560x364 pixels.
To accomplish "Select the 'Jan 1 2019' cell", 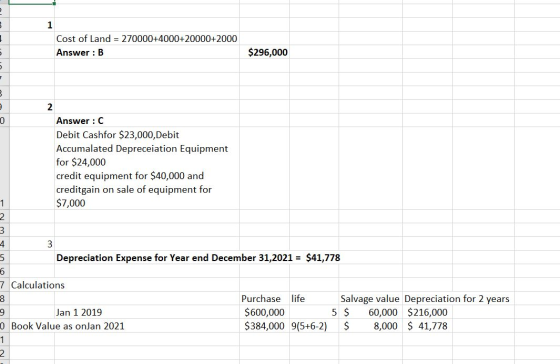I will click(x=147, y=312).
